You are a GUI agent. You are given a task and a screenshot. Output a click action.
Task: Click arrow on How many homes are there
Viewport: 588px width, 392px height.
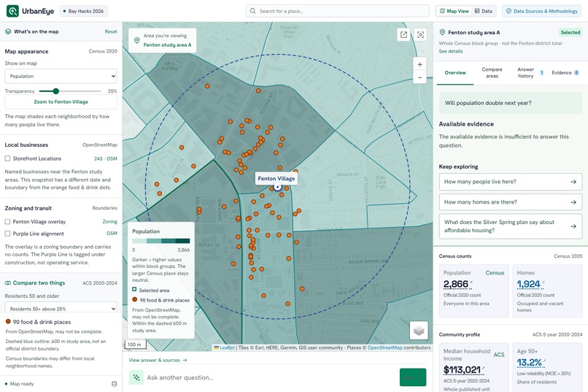click(573, 201)
